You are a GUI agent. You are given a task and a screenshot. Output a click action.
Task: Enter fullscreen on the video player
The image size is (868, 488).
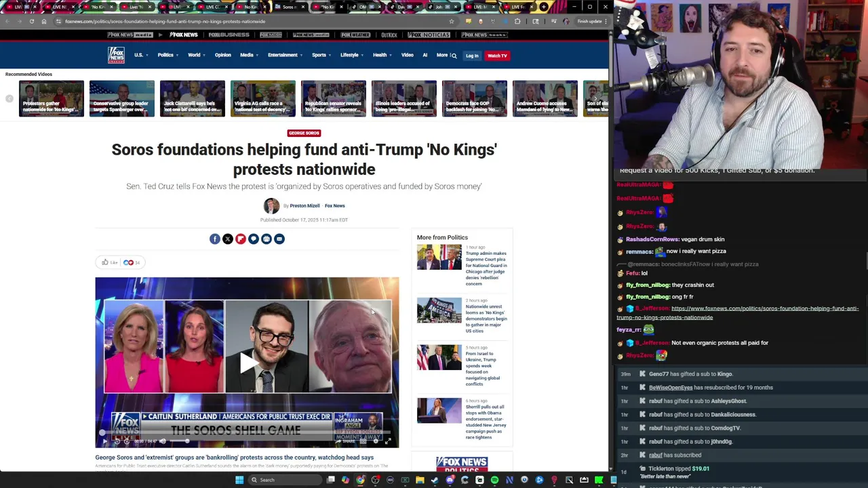pos(388,441)
